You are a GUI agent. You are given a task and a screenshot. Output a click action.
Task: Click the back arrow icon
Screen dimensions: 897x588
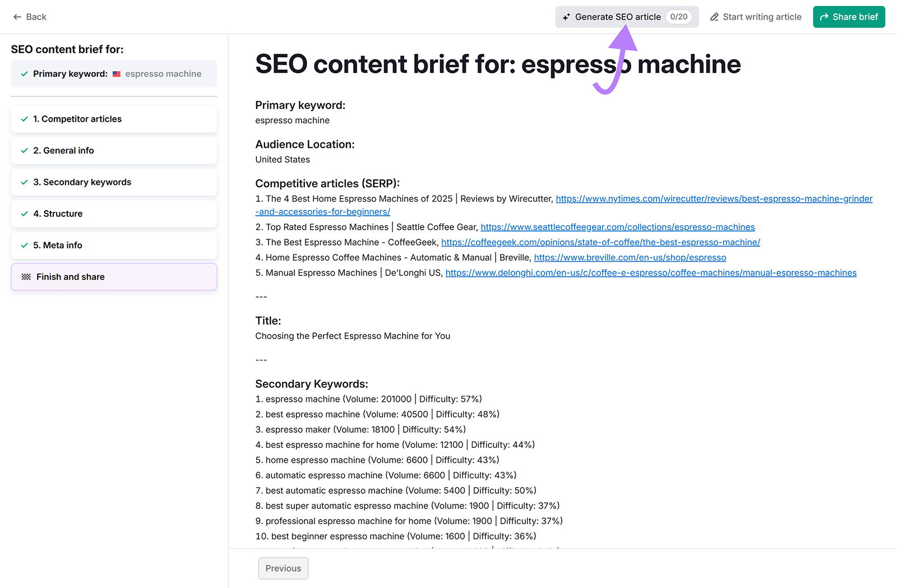(17, 17)
